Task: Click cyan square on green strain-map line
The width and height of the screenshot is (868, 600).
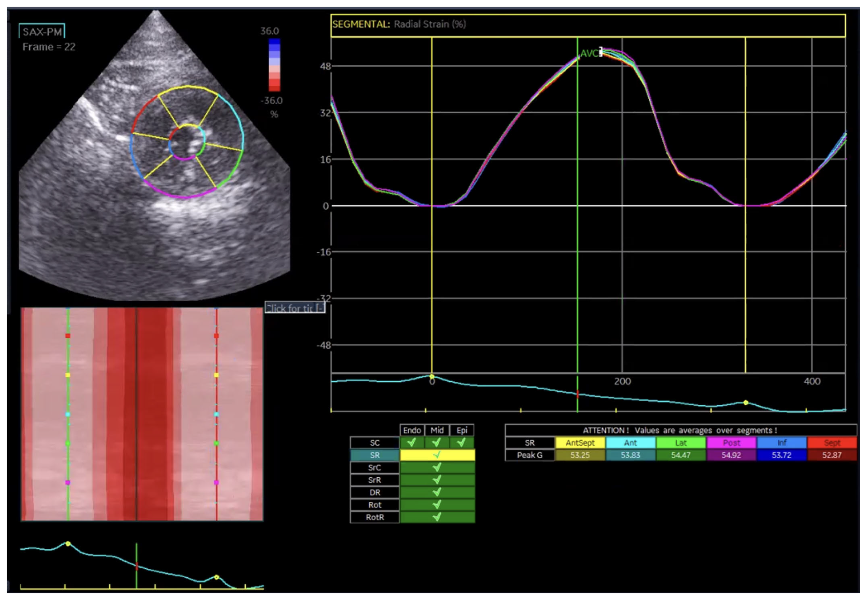Action: click(68, 414)
